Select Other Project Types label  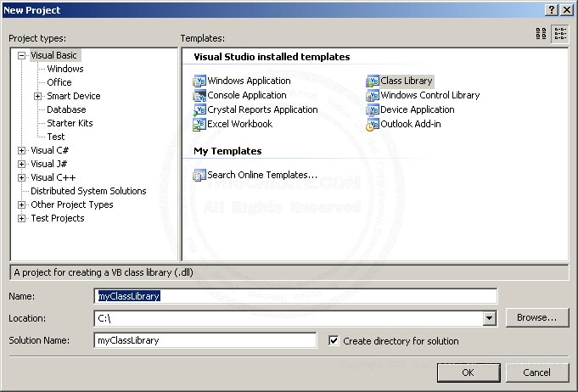point(72,204)
